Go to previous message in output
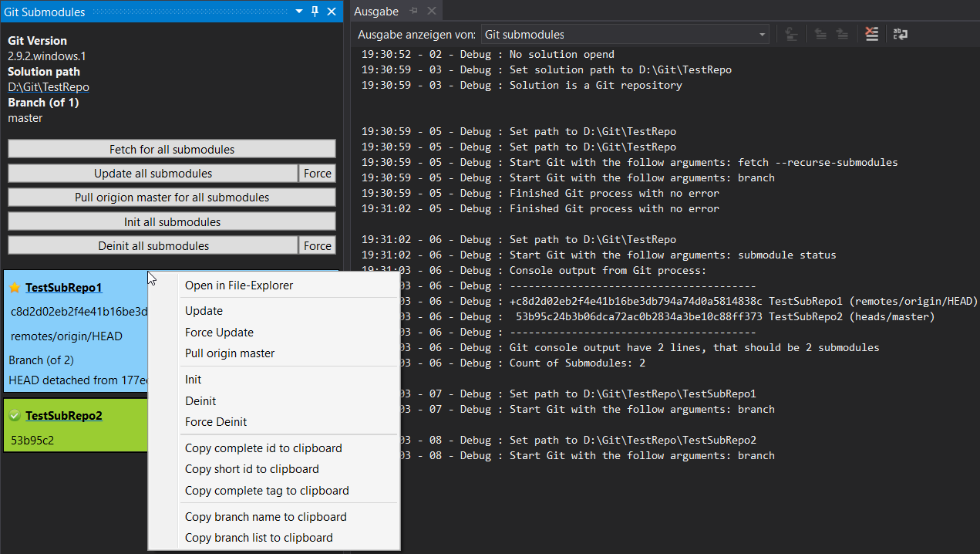Image resolution: width=980 pixels, height=554 pixels. coord(819,34)
